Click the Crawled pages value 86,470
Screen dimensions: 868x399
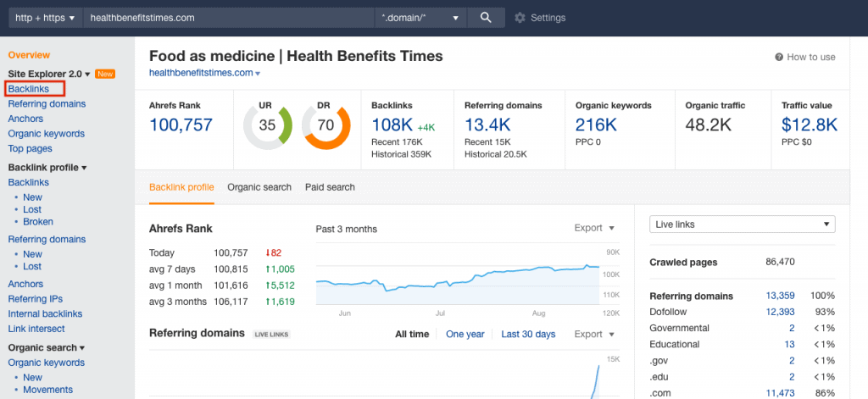coord(780,263)
